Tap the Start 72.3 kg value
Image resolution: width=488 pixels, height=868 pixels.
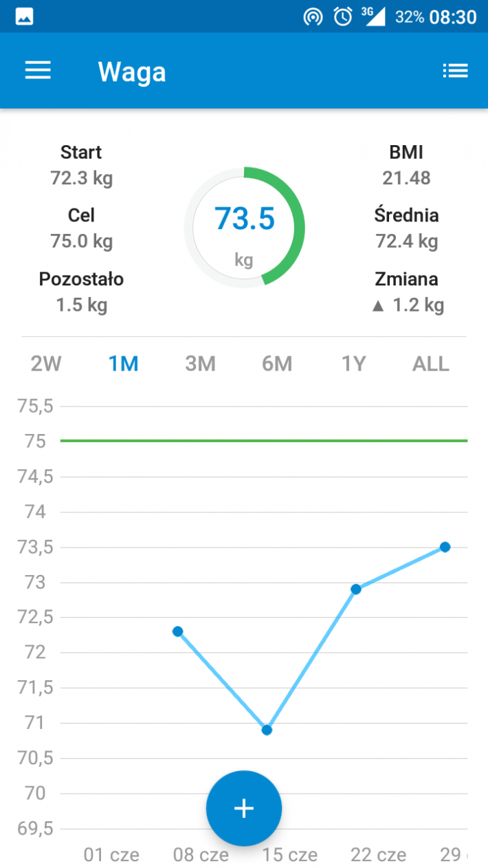tap(81, 178)
